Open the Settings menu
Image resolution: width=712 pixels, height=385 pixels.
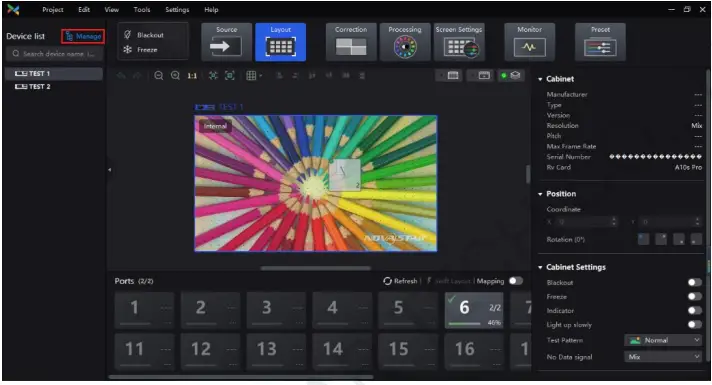tap(177, 10)
